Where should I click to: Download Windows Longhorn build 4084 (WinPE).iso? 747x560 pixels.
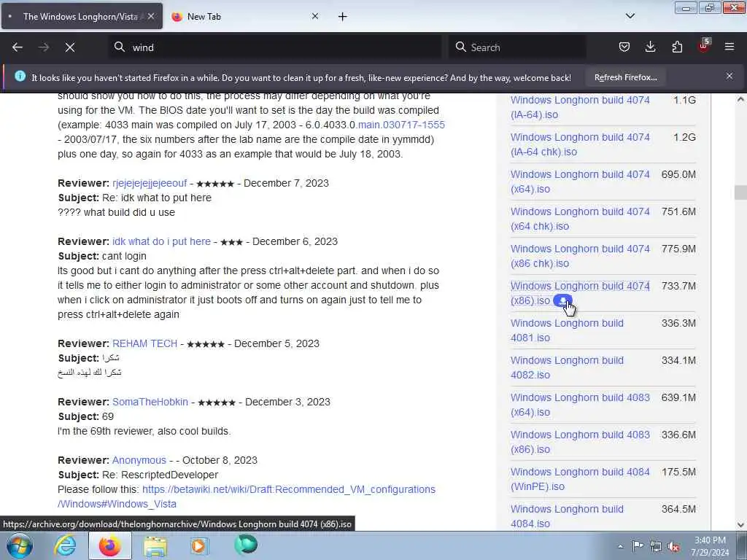tap(580, 478)
